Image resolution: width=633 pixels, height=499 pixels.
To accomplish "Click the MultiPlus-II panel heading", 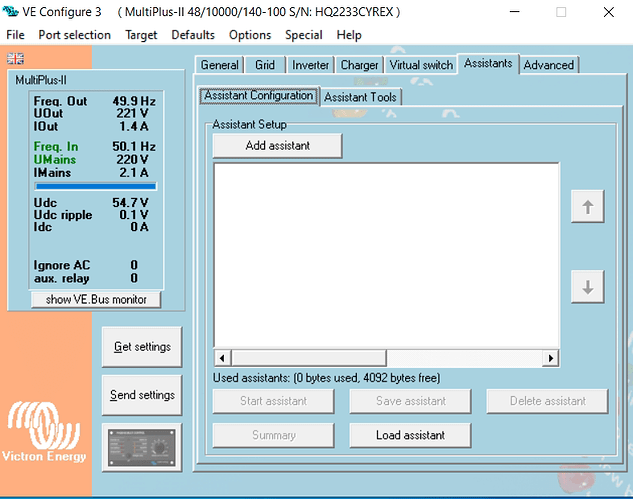I will click(x=41, y=80).
